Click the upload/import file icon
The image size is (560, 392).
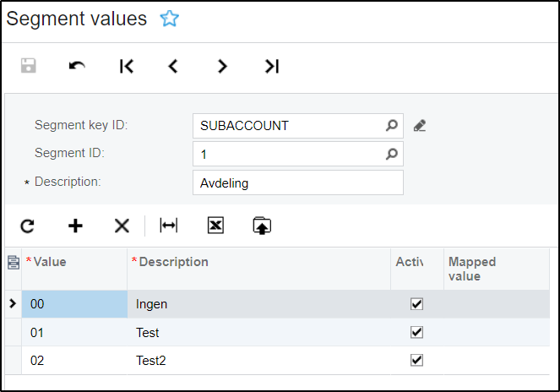(x=262, y=226)
